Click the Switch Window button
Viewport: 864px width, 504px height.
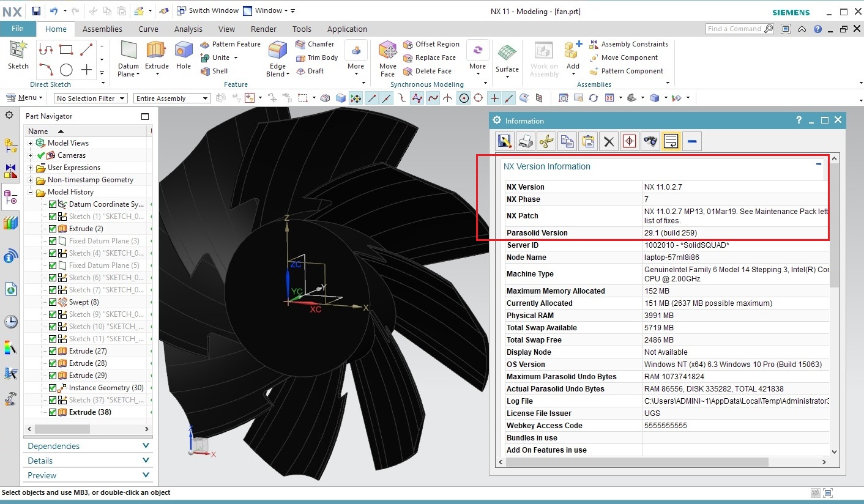click(208, 10)
